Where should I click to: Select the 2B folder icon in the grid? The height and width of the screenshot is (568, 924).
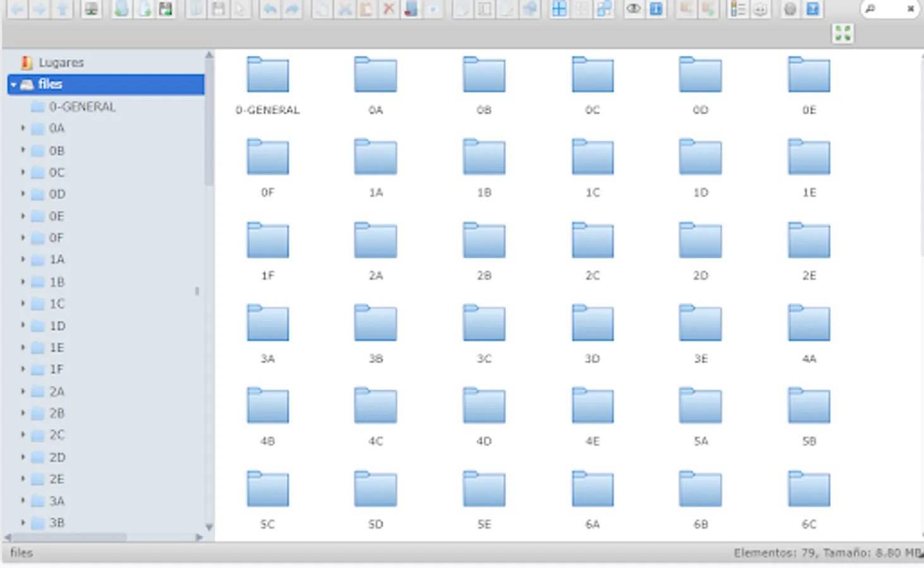(484, 240)
